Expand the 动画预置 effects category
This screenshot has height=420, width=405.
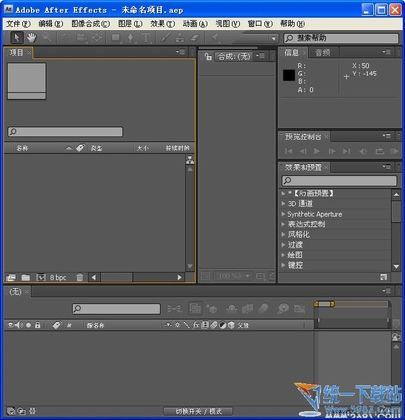pos(283,193)
